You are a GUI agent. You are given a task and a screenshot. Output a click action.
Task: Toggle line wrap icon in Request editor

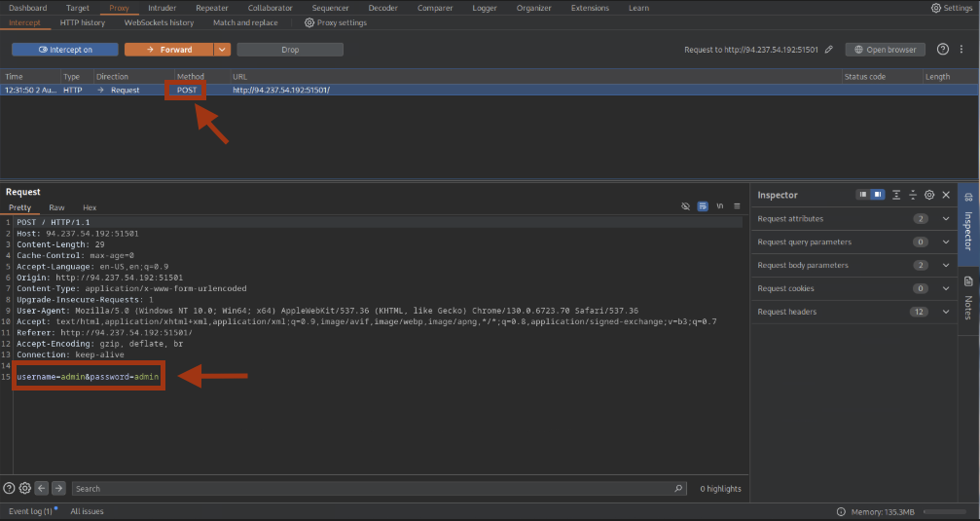pos(703,206)
